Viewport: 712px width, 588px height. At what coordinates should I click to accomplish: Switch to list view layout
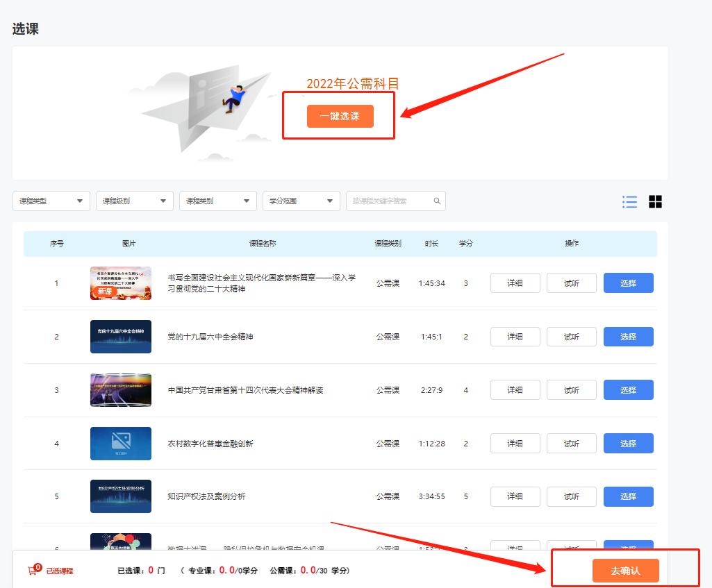pyautogui.click(x=629, y=201)
